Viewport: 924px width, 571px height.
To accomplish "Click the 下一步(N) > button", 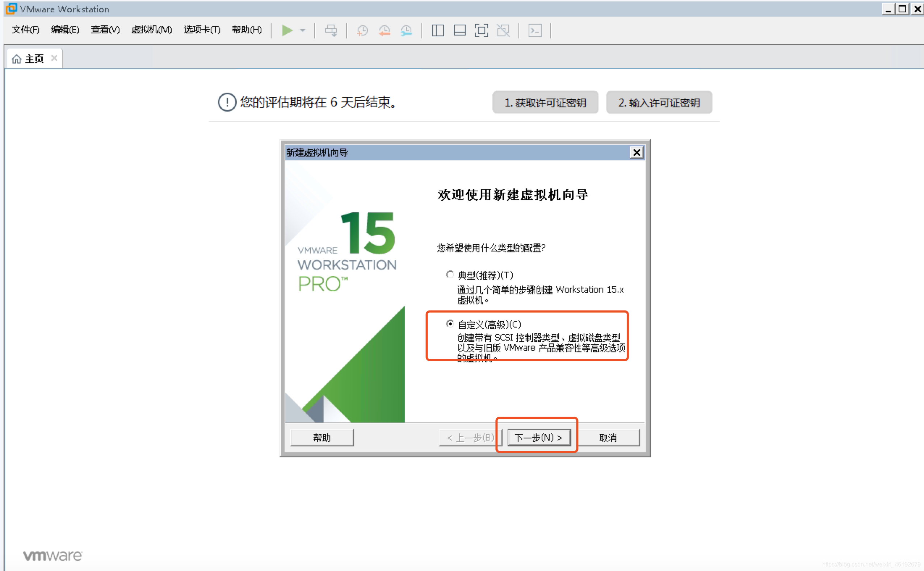I will [539, 437].
